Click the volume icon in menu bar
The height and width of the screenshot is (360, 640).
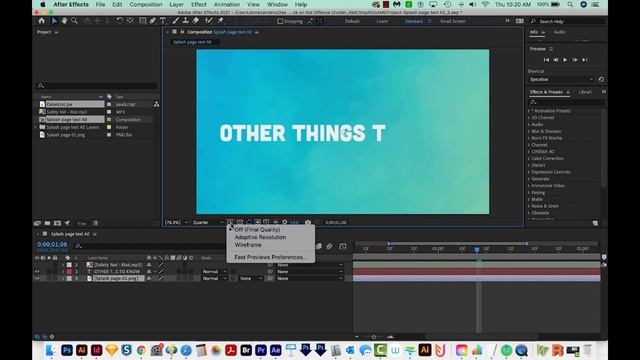point(473,4)
